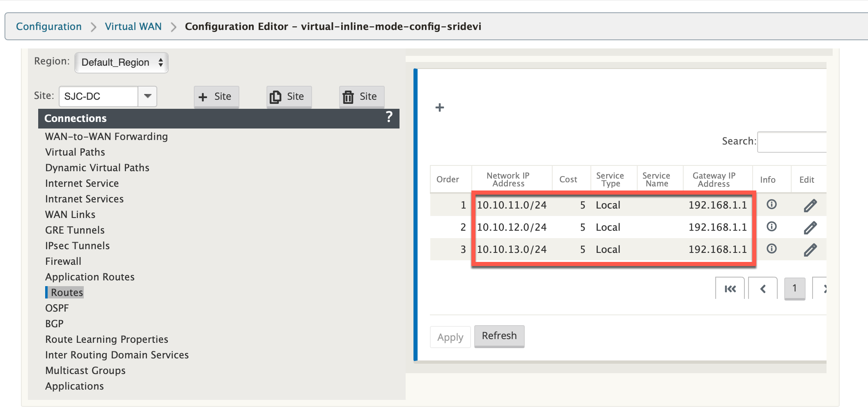Open Internet Service section
Viewport: 868px width, 413px height.
point(82,183)
